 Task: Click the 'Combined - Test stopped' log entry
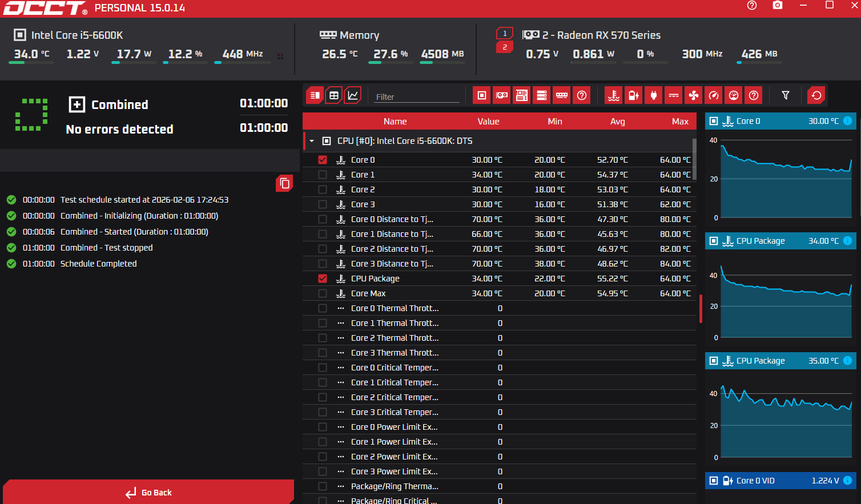[106, 248]
